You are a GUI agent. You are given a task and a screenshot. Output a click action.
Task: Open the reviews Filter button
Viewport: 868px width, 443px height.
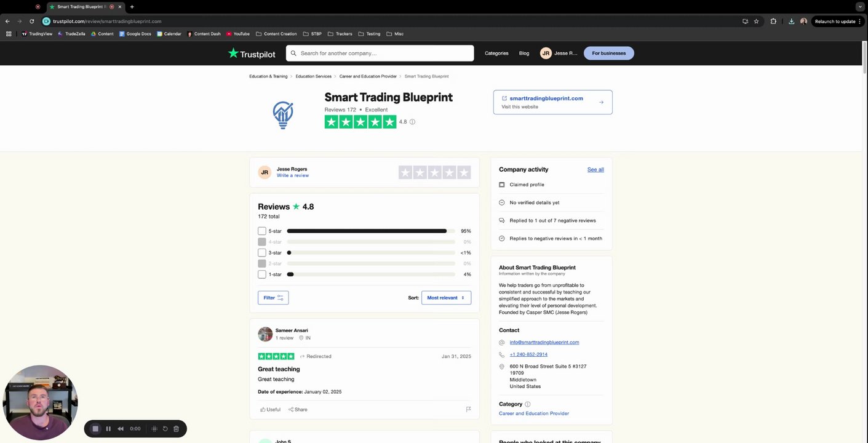coord(273,298)
